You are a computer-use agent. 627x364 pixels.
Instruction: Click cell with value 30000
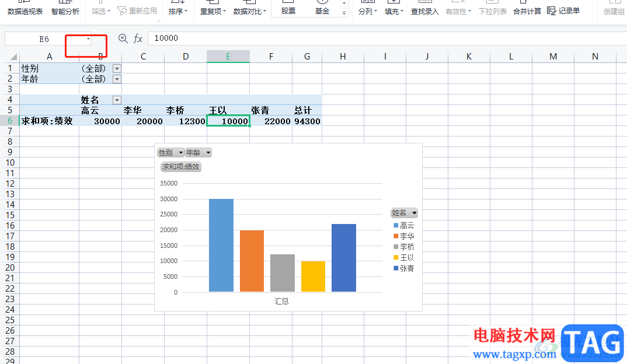[x=100, y=121]
